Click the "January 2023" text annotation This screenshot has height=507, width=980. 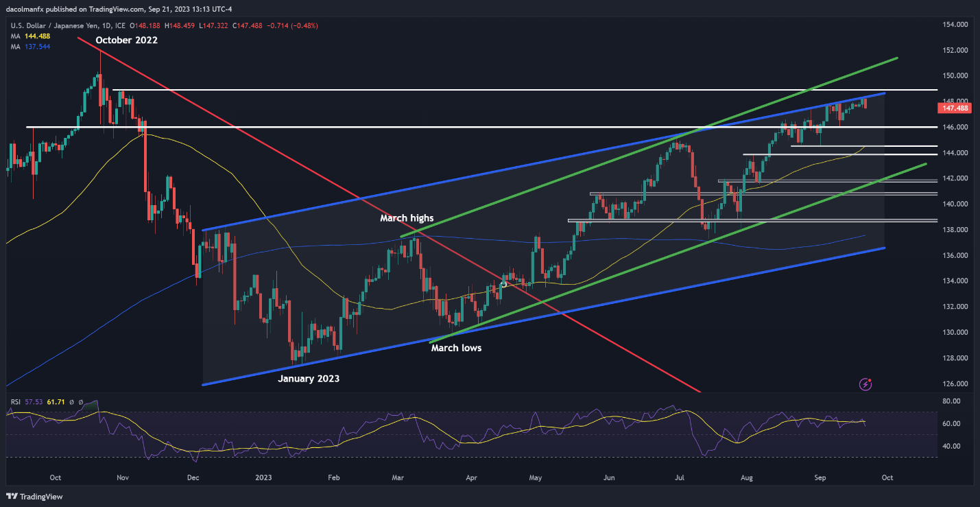click(x=308, y=379)
